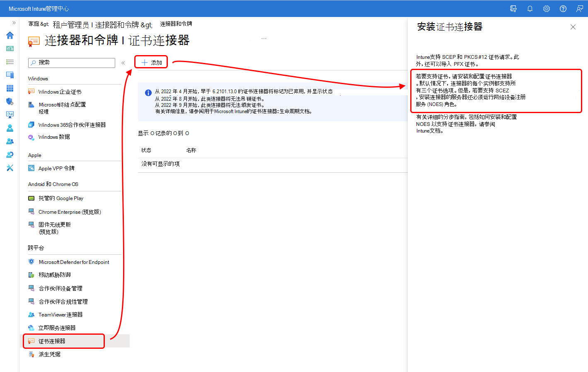Viewport: 588px width, 372px height.
Task: Click the 添加 button
Action: 151,63
